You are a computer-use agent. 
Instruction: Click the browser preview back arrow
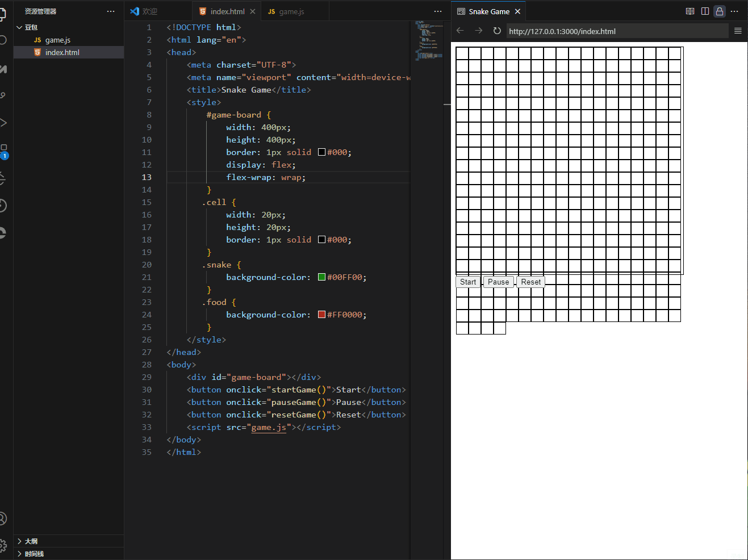(460, 31)
